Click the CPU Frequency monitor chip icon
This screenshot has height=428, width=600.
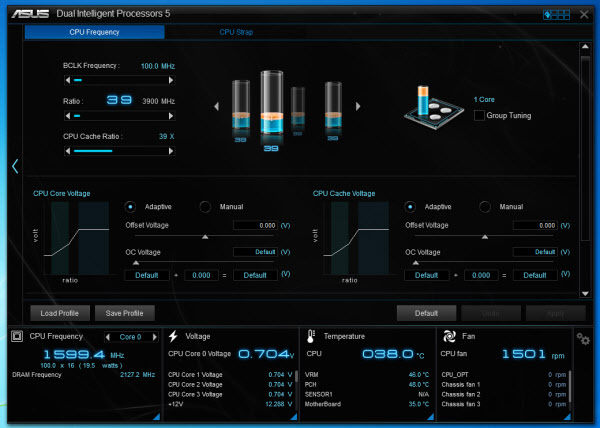(17, 336)
